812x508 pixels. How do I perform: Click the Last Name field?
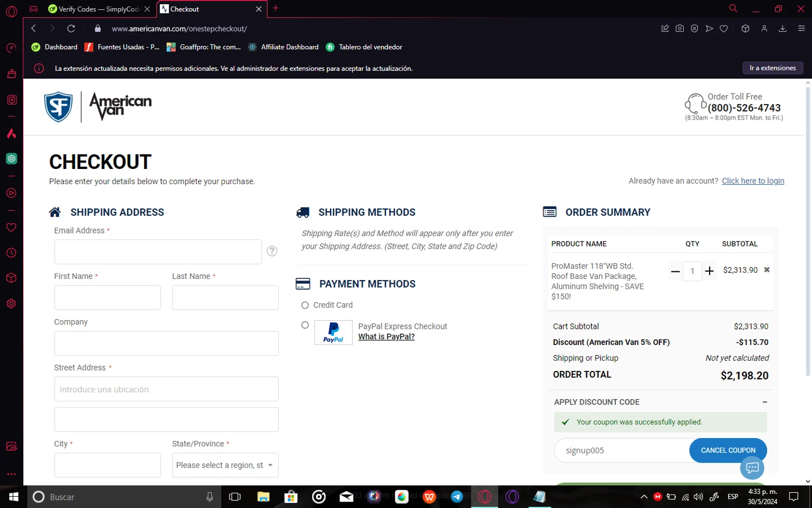click(x=225, y=297)
